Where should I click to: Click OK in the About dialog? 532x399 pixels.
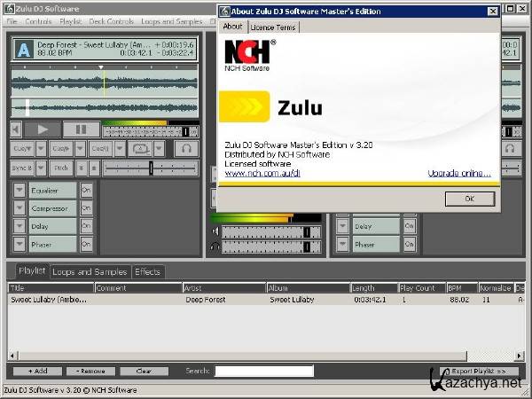469,199
